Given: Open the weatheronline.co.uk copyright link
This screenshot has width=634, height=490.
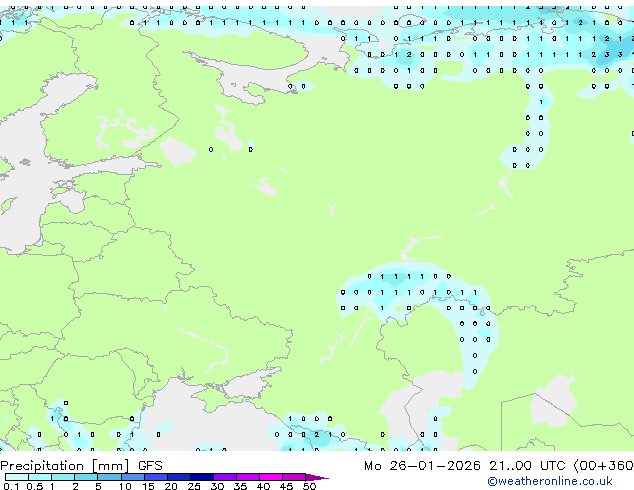Looking at the screenshot, I should pyautogui.click(x=549, y=481).
